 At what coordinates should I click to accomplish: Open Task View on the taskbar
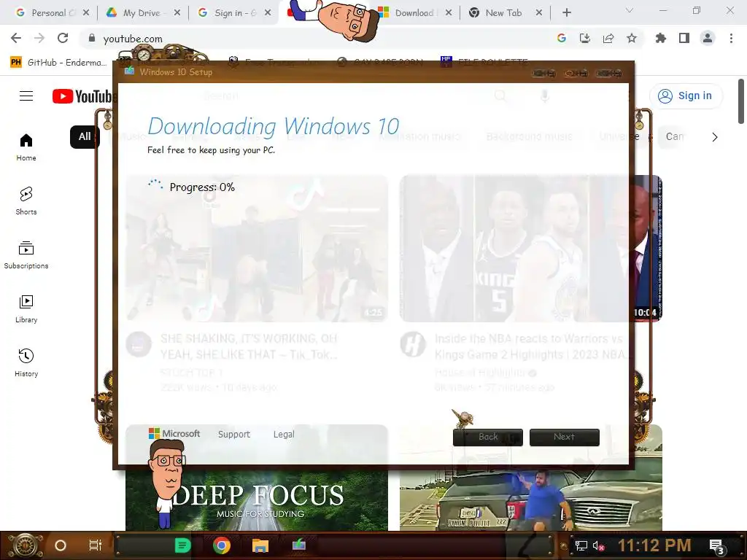point(96,545)
